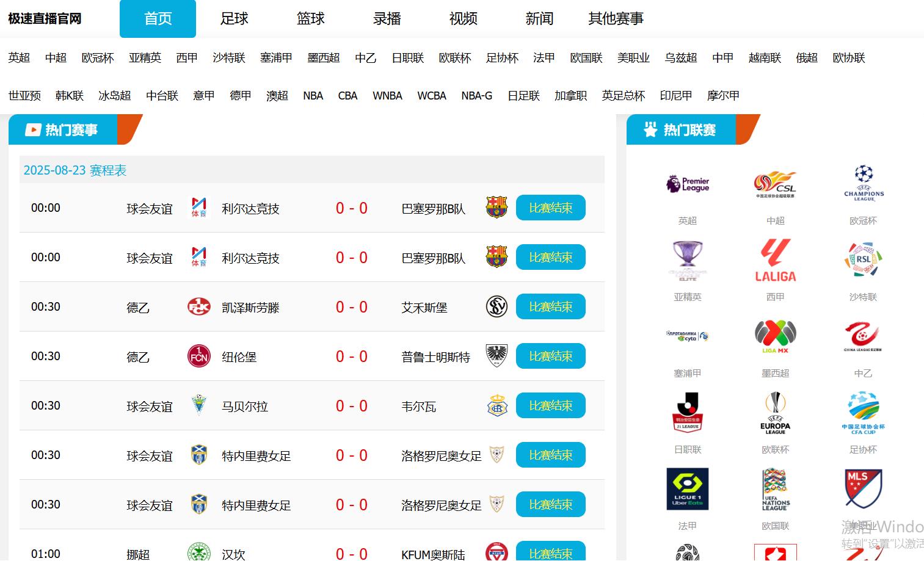Open the CSL 中超 league logo
The image size is (924, 561).
775,184
